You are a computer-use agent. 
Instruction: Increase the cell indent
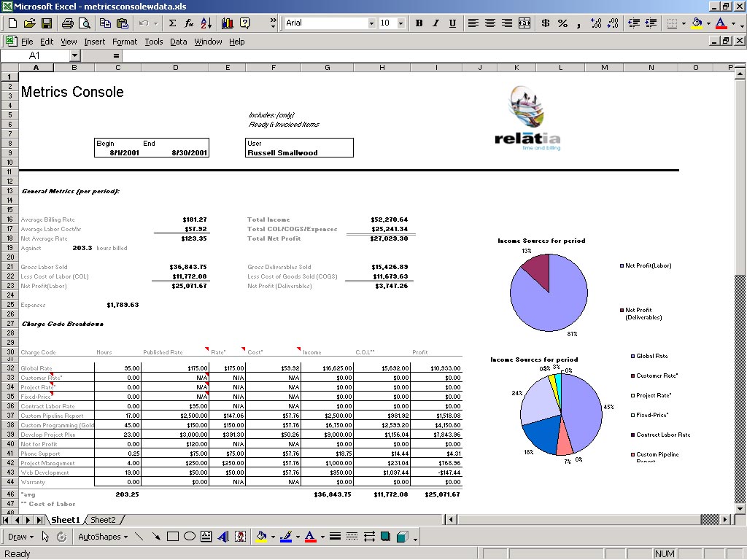[x=651, y=23]
